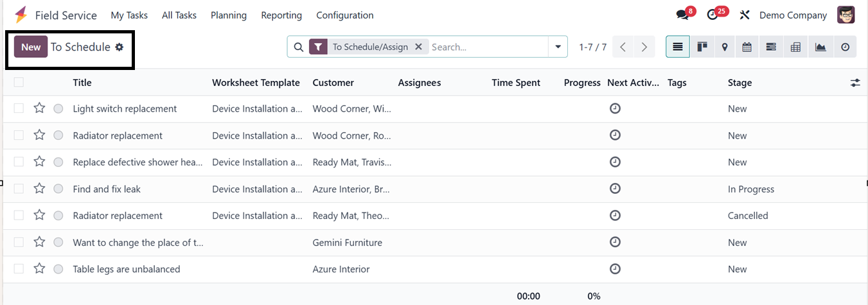Image resolution: width=868 pixels, height=305 pixels.
Task: Open the Map view
Action: (725, 47)
